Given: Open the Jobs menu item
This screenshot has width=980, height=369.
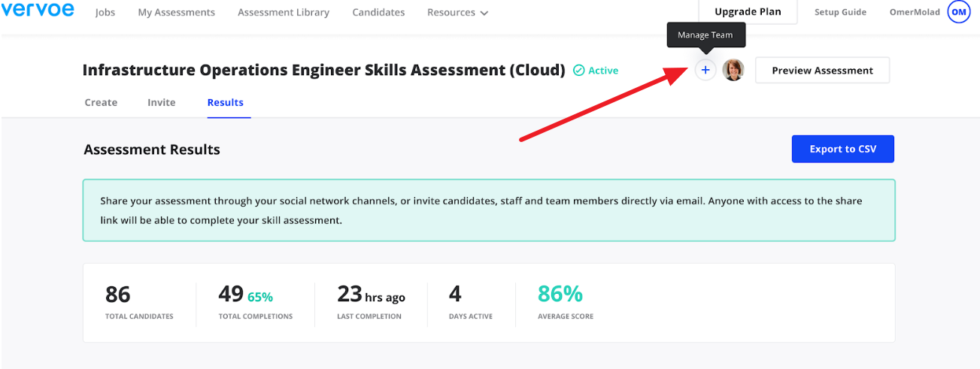Looking at the screenshot, I should pos(105,13).
